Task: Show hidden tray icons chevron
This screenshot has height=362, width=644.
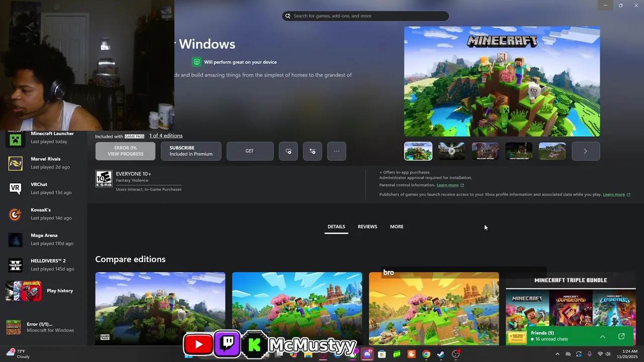Action: [557, 354]
